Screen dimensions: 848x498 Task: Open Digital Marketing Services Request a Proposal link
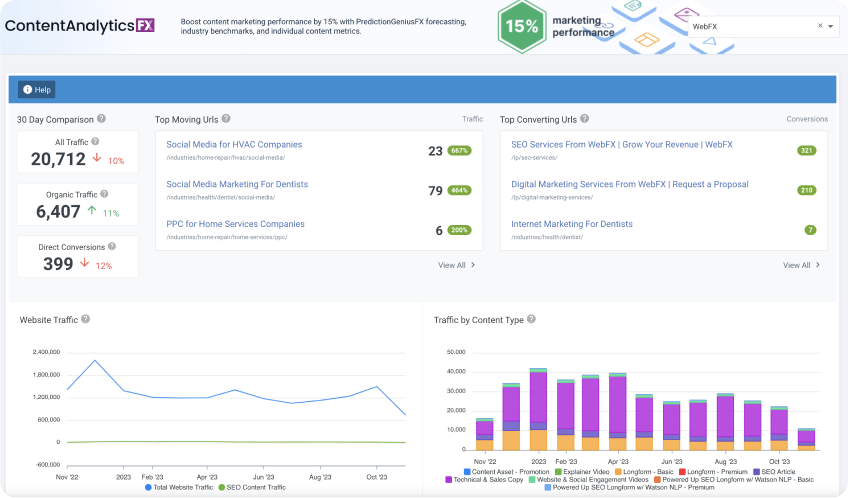(x=630, y=184)
